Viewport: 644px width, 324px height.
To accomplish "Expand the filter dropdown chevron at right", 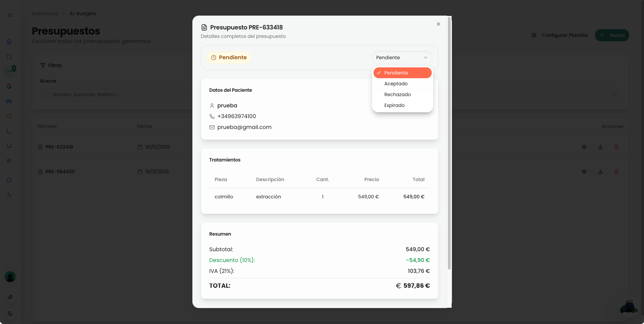I will [613, 94].
